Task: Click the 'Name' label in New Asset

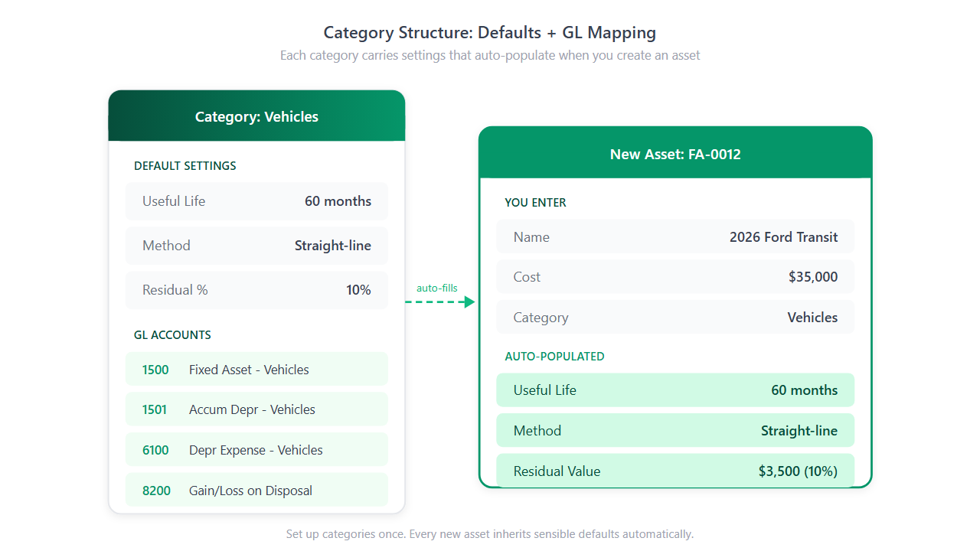Action: tap(531, 237)
